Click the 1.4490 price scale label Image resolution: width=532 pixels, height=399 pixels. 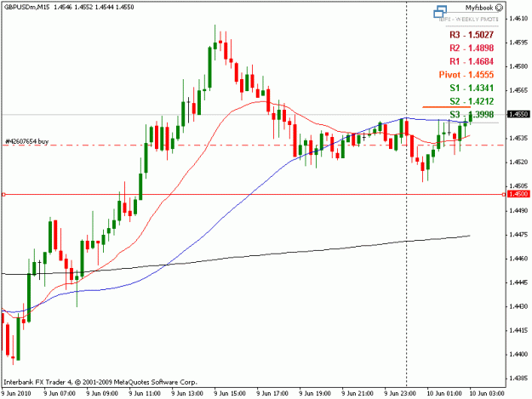[x=518, y=210]
